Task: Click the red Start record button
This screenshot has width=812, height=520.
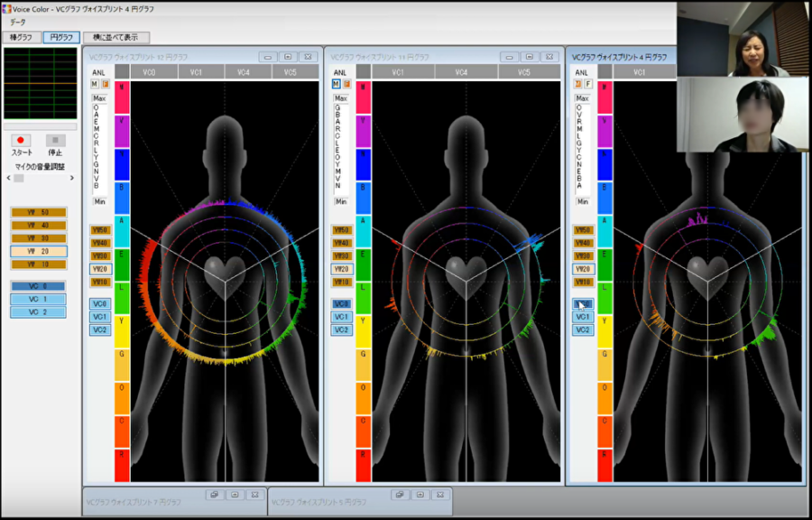Action: pyautogui.click(x=22, y=140)
